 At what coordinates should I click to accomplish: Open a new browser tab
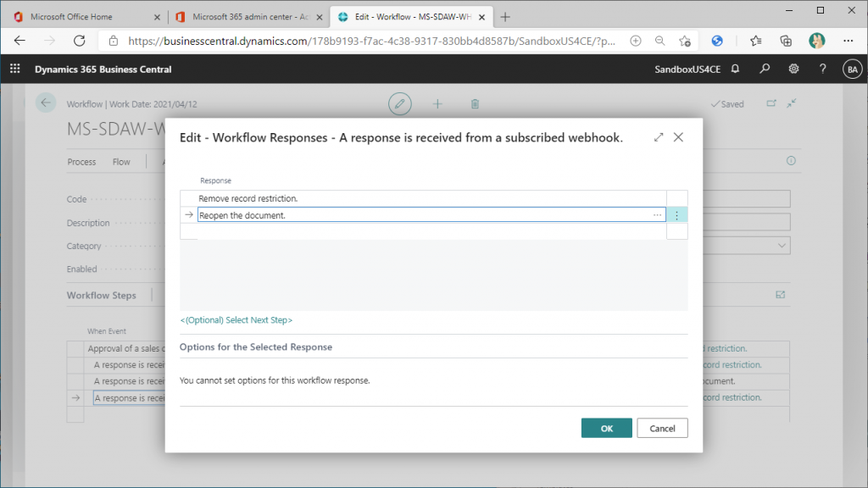pos(505,17)
